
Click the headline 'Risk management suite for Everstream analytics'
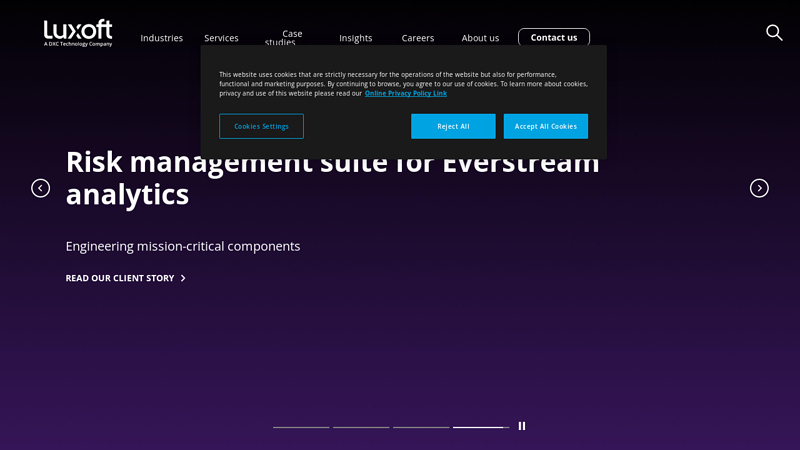(x=333, y=178)
